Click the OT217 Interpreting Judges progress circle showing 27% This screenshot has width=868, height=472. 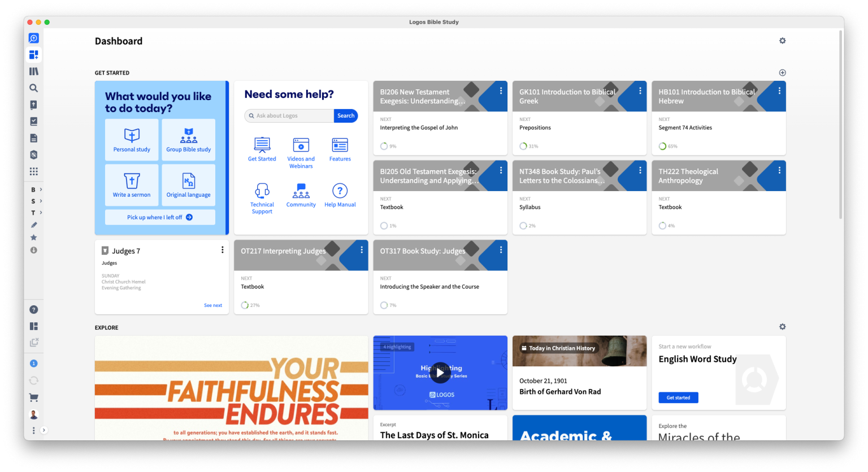[244, 305]
